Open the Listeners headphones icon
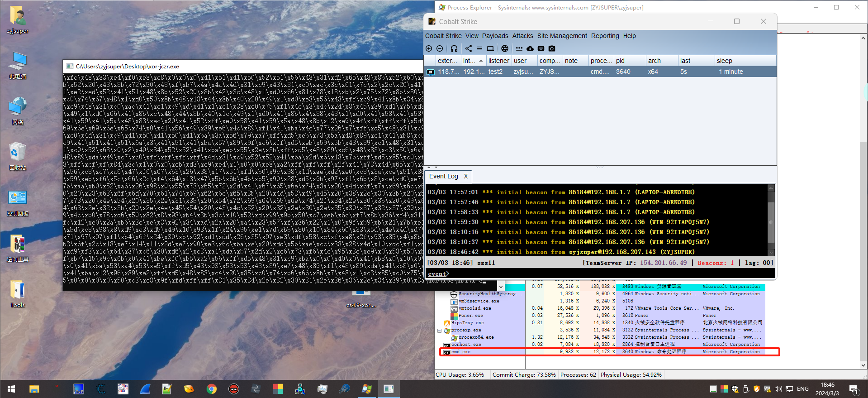The height and width of the screenshot is (398, 868). tap(454, 48)
